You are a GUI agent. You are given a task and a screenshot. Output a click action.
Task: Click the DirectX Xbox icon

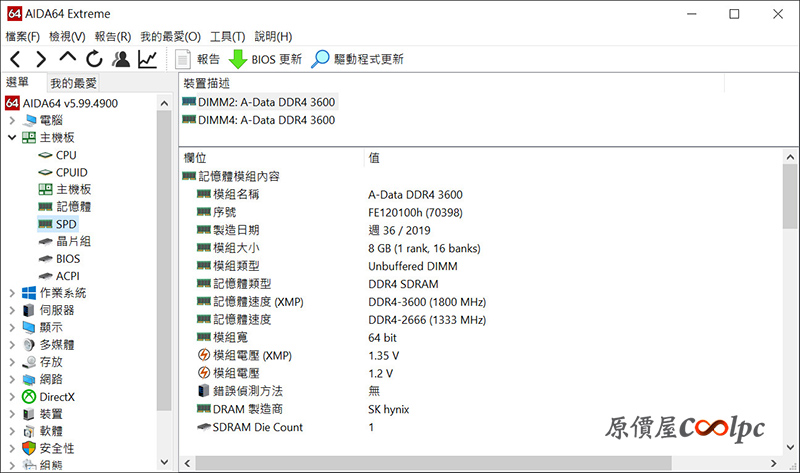click(x=29, y=396)
